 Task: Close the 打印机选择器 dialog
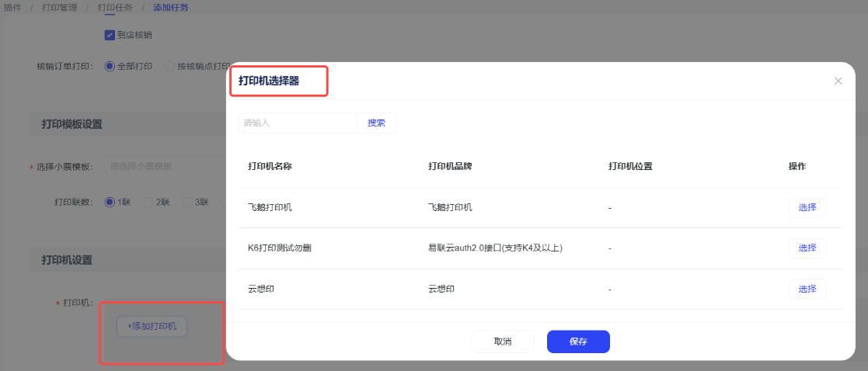(x=838, y=81)
